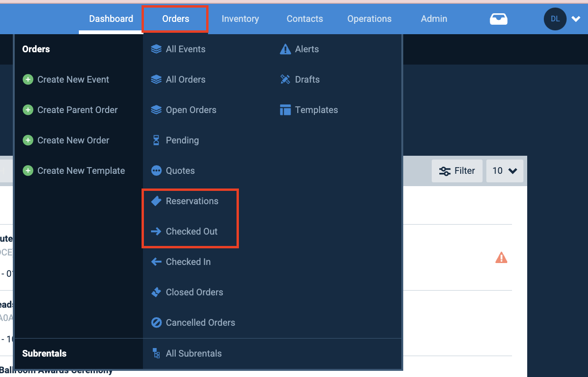Go to All Orders
Screen dimensions: 588x377
(x=186, y=79)
